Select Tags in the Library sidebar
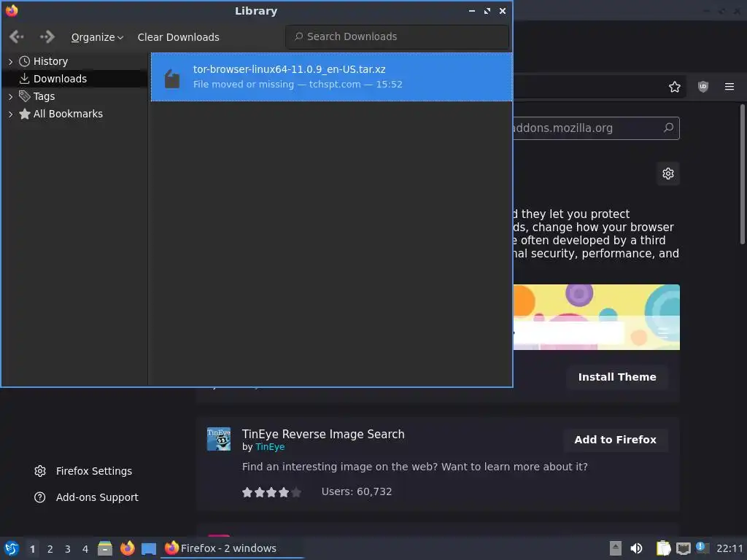 click(x=44, y=96)
